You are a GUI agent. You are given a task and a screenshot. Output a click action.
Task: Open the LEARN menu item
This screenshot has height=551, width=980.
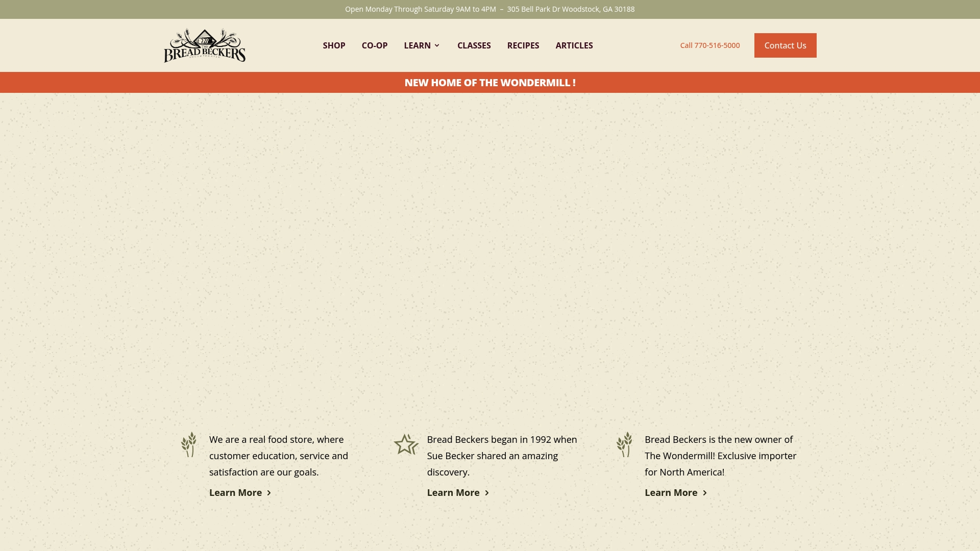pos(418,45)
